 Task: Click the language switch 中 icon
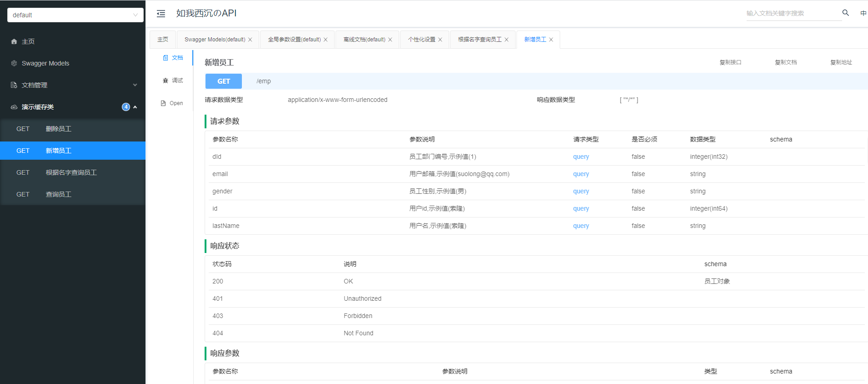[x=863, y=13]
